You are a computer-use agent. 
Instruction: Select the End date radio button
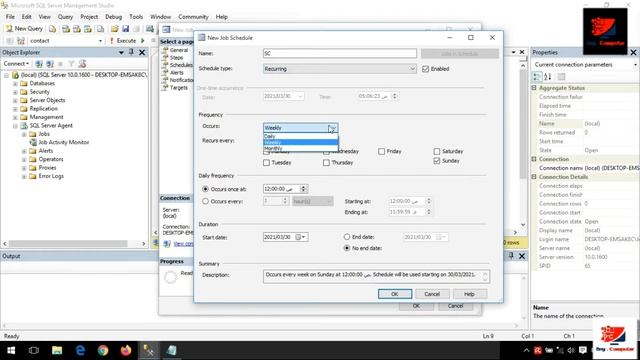pyautogui.click(x=347, y=237)
